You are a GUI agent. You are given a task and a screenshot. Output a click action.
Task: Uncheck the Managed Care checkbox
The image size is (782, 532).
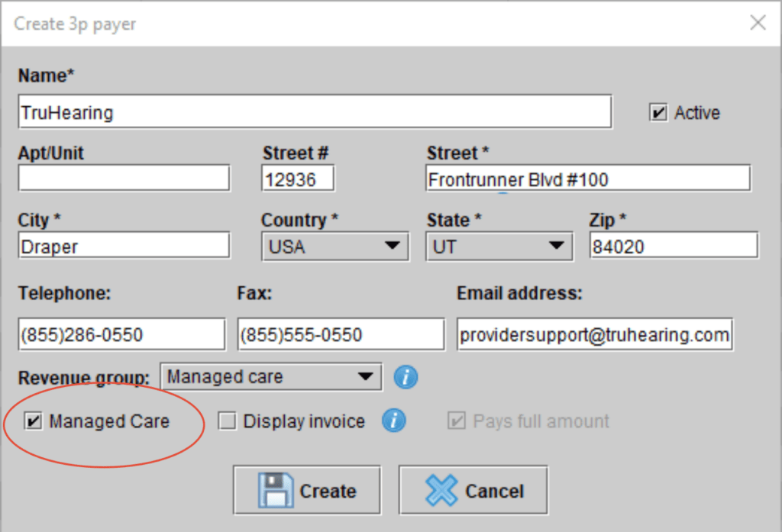[x=34, y=421]
